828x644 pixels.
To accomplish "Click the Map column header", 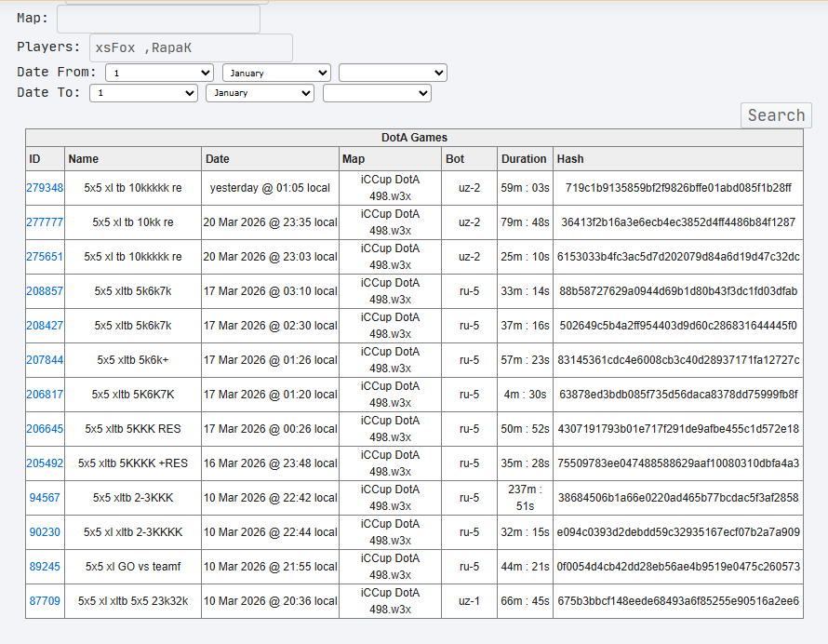I will [390, 159].
